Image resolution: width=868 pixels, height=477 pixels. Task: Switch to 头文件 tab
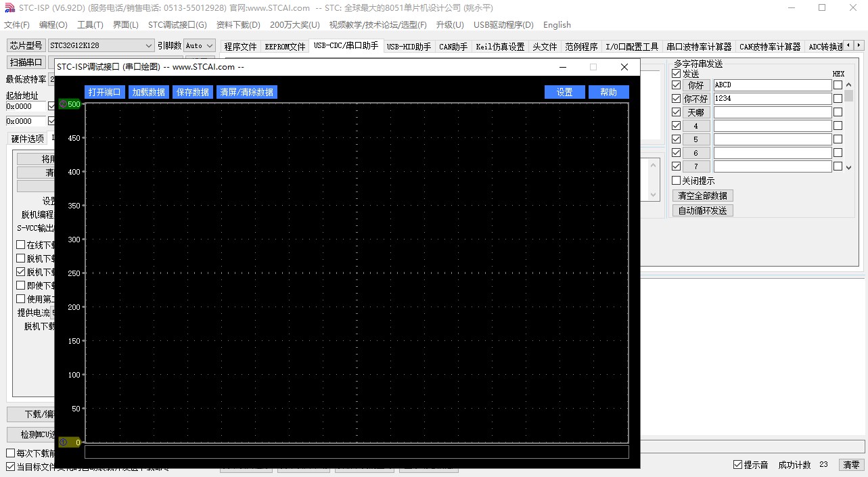545,47
